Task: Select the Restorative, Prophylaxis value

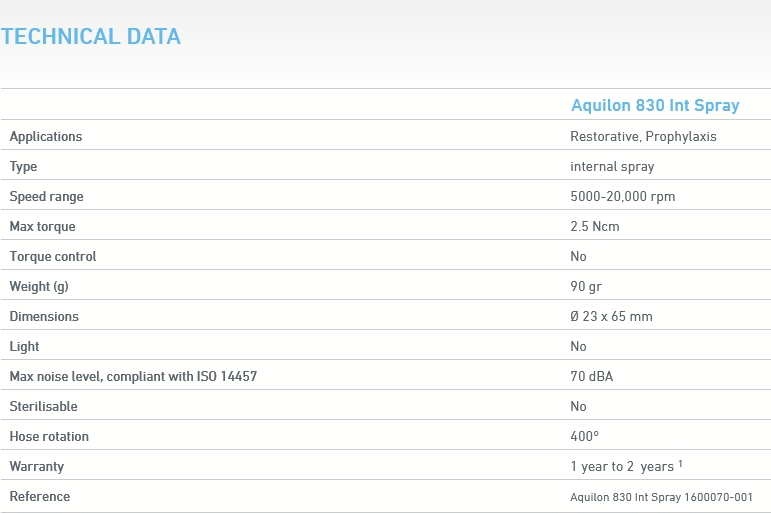Action: pyautogui.click(x=643, y=136)
